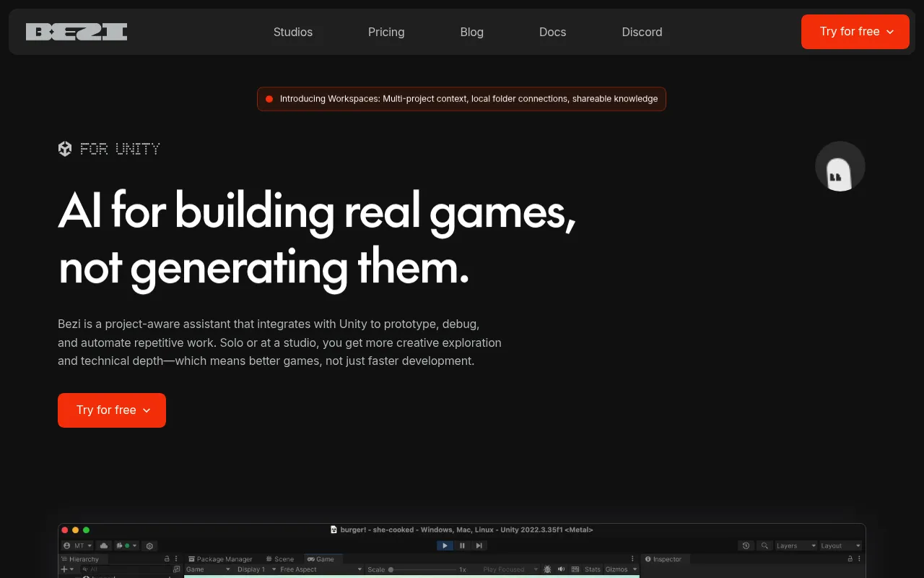Open the Unity undo history icon
924x578 pixels.
[746, 545]
